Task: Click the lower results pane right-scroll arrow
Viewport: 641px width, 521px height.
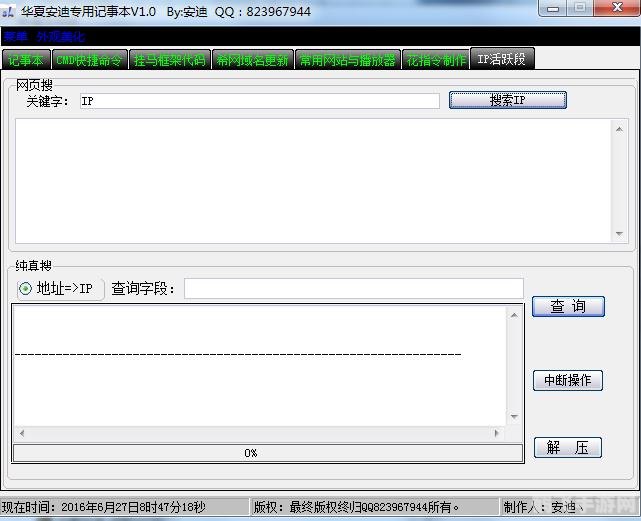Action: tap(497, 433)
